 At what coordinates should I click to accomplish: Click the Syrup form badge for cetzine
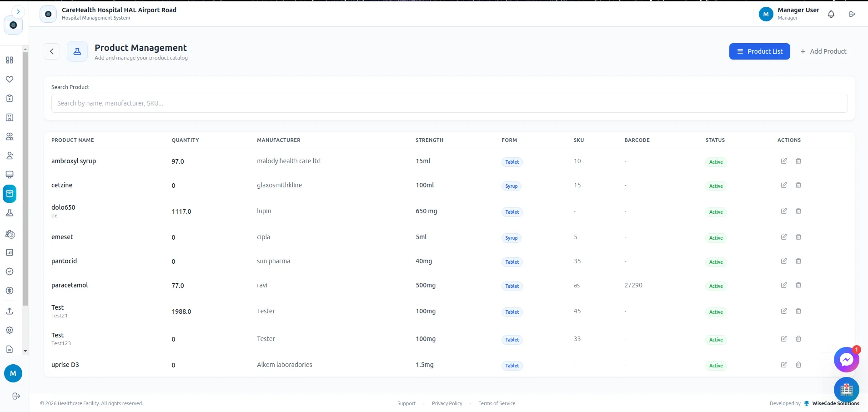coord(512,186)
